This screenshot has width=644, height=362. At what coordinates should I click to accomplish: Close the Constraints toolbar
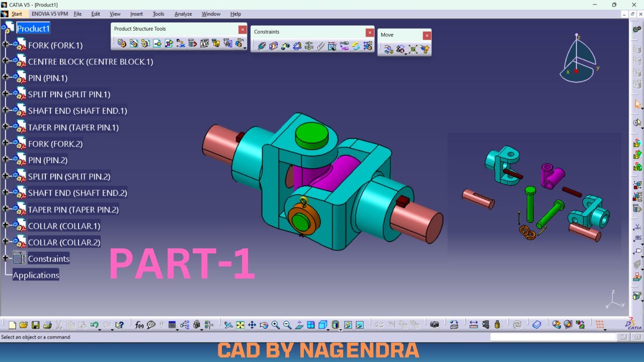[x=370, y=33]
